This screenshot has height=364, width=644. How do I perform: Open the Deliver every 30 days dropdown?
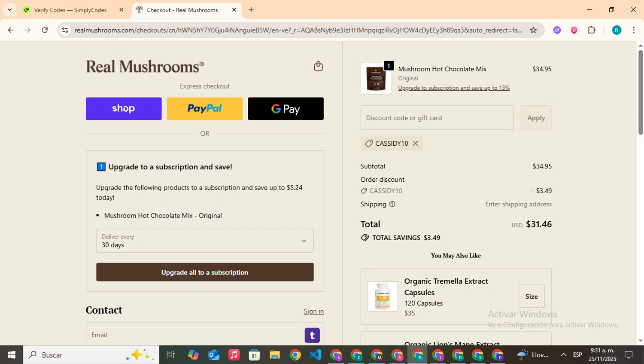click(x=205, y=241)
